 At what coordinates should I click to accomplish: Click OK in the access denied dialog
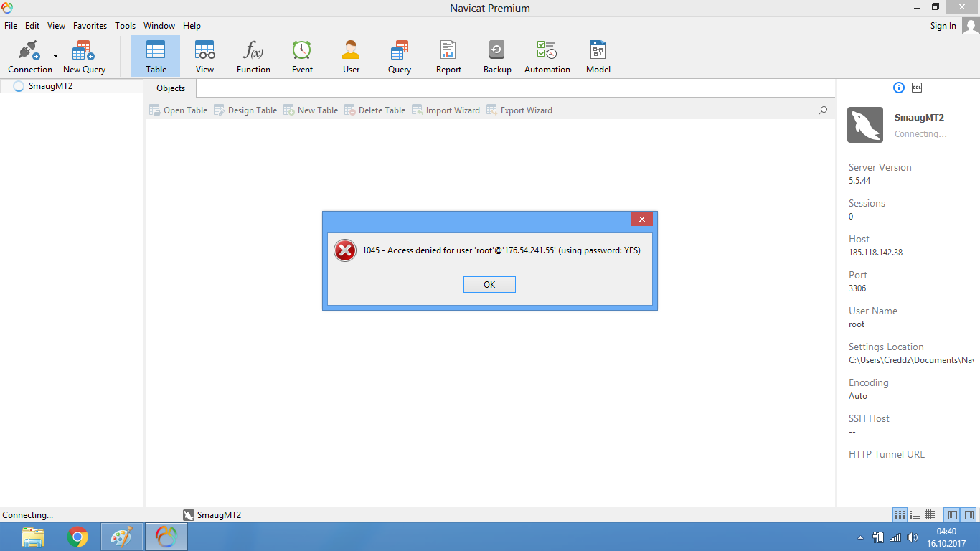pos(489,285)
